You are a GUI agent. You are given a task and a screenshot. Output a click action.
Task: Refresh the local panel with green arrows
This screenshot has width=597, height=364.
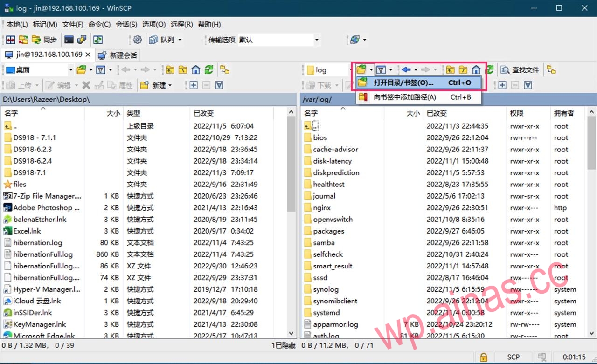pos(209,70)
